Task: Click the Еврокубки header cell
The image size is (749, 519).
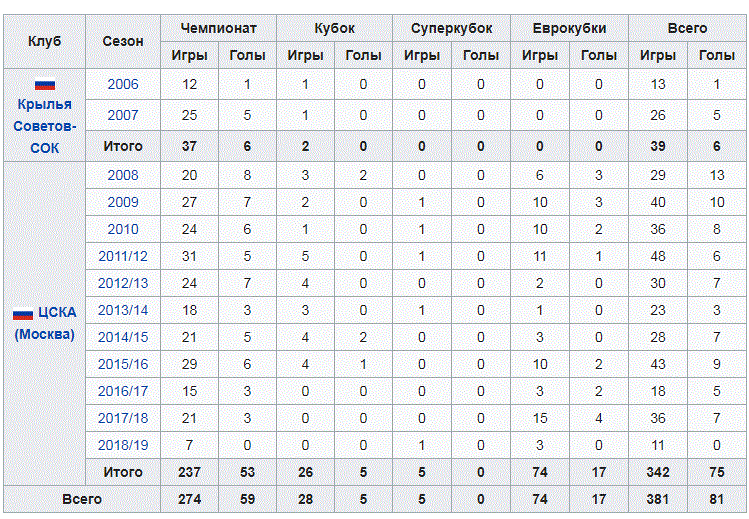Action: pos(569,28)
